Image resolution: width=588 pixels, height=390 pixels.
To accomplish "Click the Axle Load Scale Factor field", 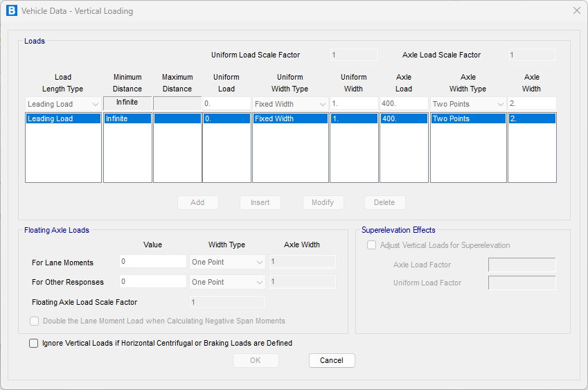I will click(532, 55).
